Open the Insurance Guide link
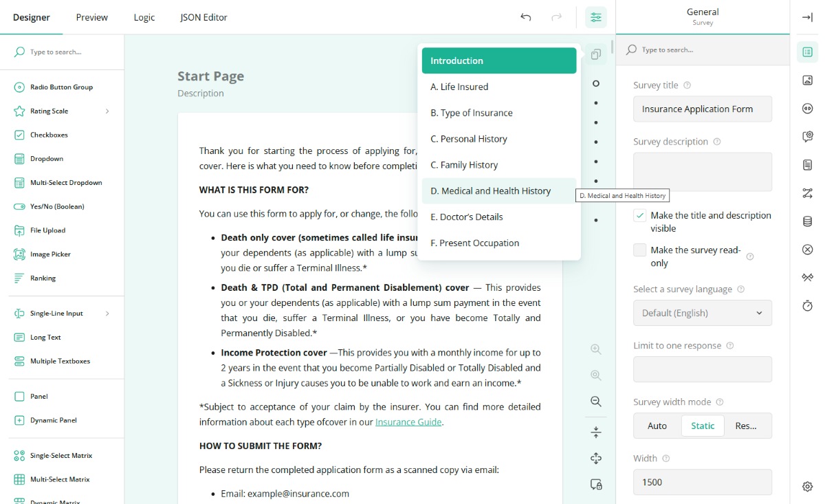Viewport: 825px width, 504px height. 408,422
